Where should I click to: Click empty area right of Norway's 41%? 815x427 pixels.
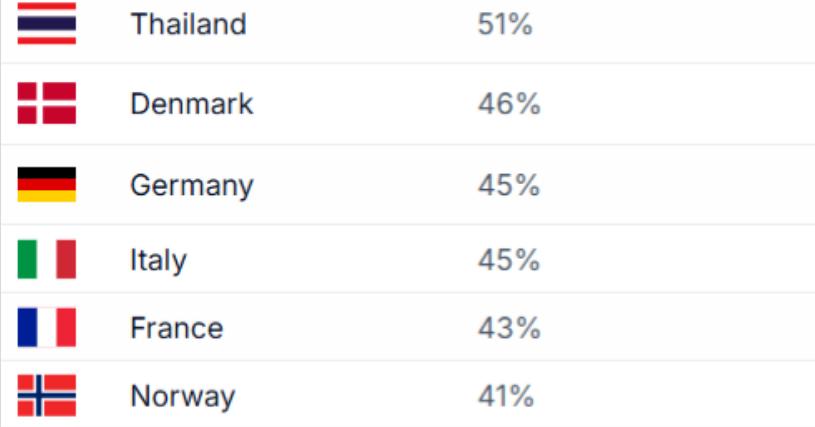point(680,397)
